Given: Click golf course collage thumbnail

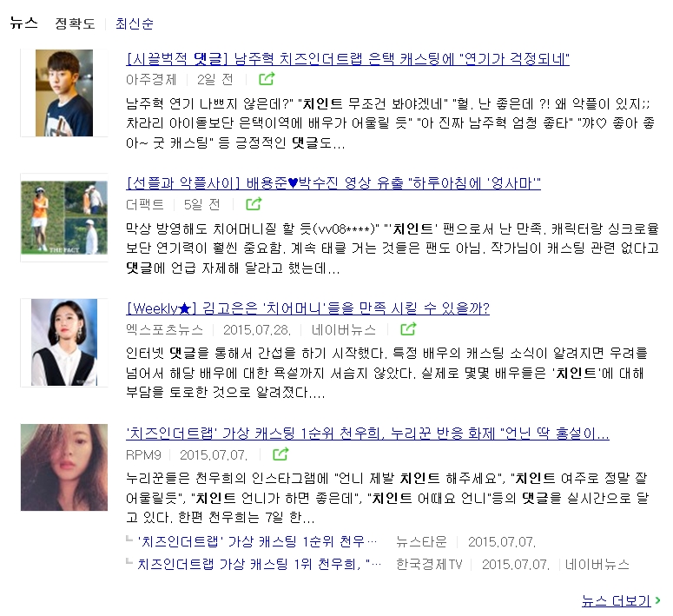Looking at the screenshot, I should (x=64, y=218).
